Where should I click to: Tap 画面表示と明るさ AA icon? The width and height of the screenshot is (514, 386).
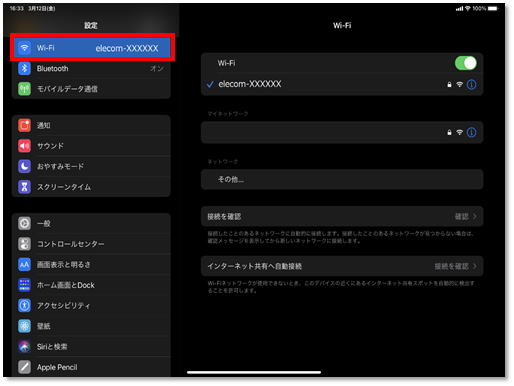point(24,265)
